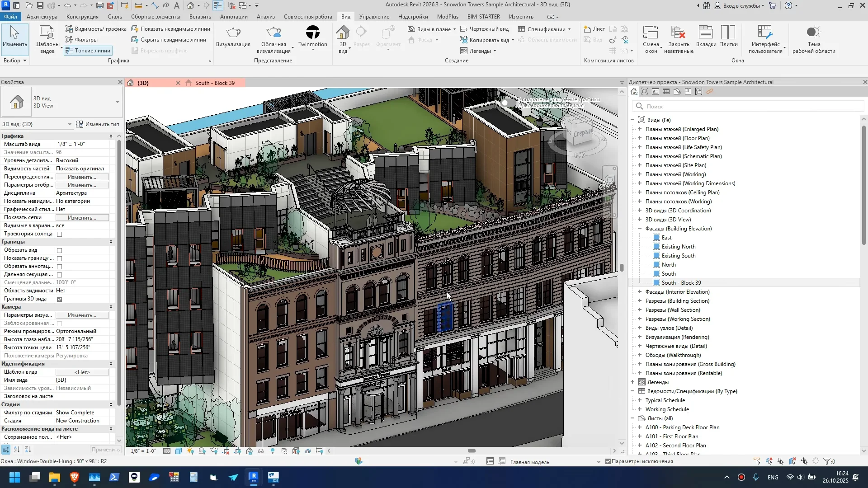Click the Thin Lines tool
Viewport: 868px width, 488px height.
click(88, 51)
